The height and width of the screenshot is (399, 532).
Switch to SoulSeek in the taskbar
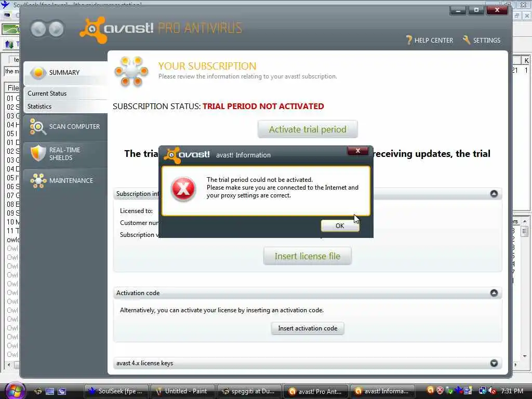[116, 391]
